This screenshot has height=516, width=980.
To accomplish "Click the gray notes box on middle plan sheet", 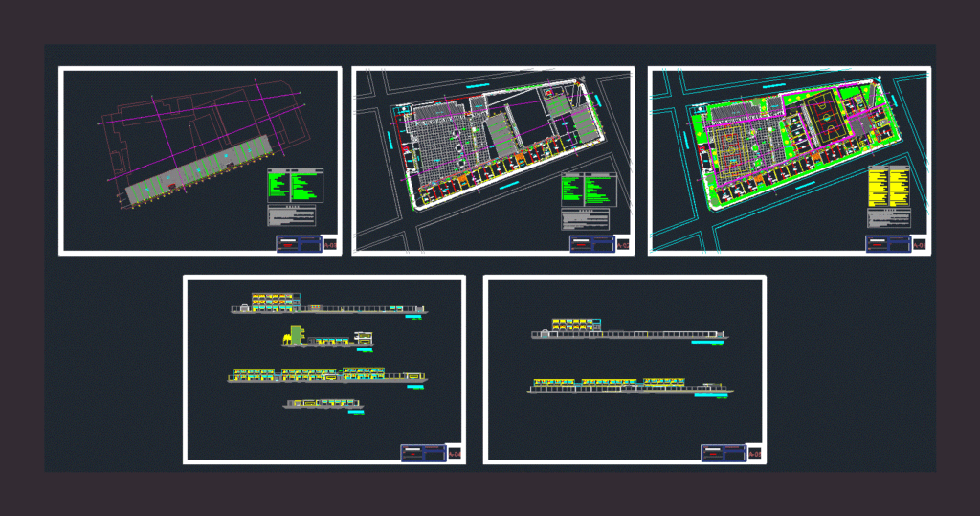I will [585, 219].
